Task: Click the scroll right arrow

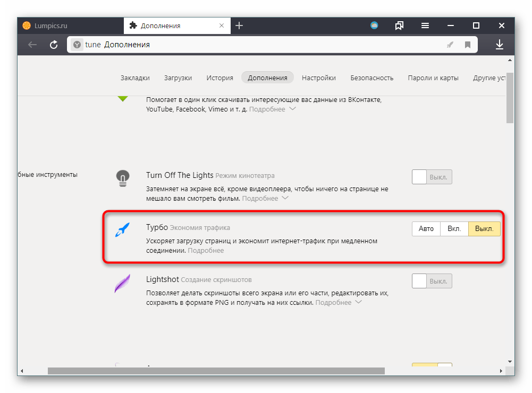Action: (501, 371)
